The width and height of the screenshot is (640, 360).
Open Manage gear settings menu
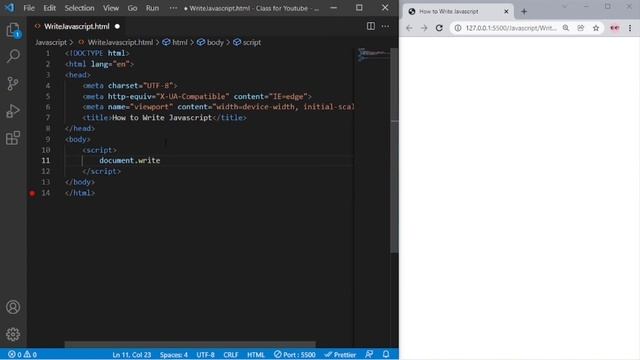click(x=13, y=334)
